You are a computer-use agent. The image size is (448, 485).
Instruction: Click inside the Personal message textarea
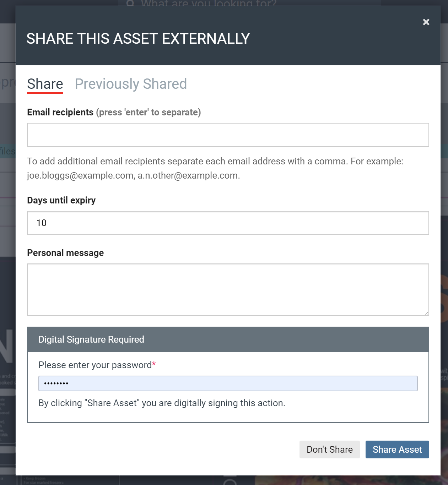(228, 289)
